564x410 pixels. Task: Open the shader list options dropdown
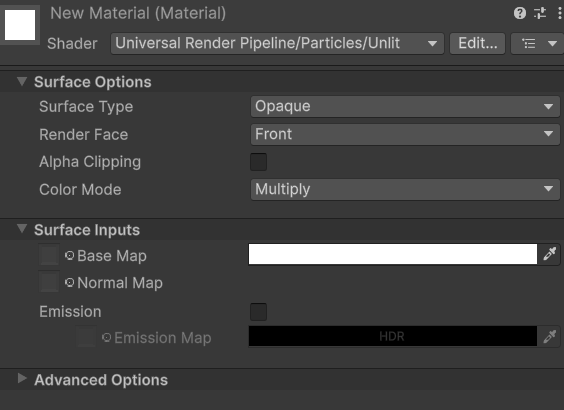click(538, 44)
